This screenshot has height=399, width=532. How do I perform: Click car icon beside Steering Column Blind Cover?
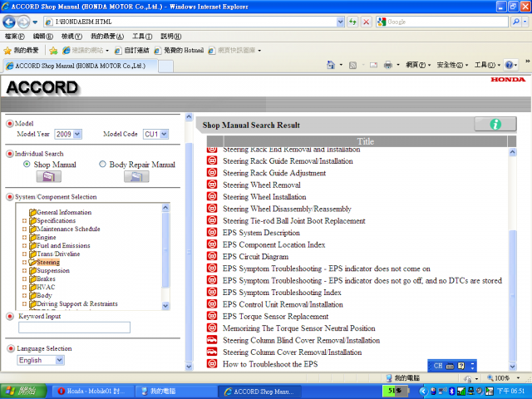[212, 340]
